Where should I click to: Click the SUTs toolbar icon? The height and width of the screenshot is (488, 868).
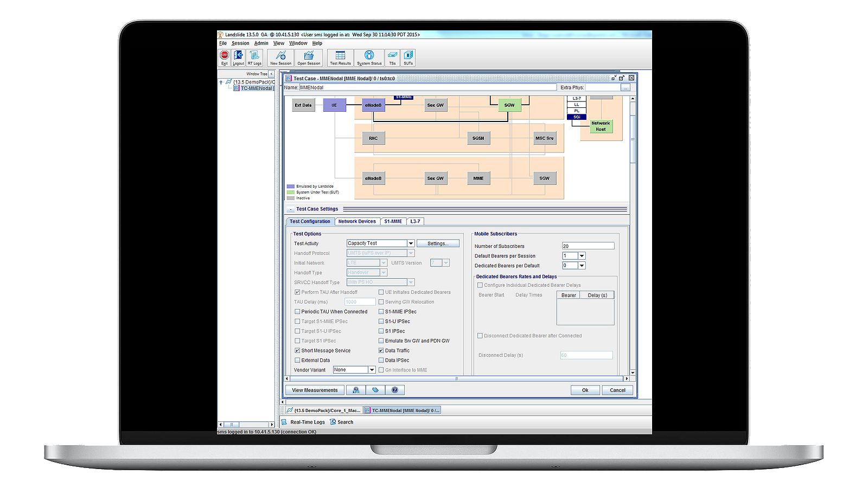408,57
